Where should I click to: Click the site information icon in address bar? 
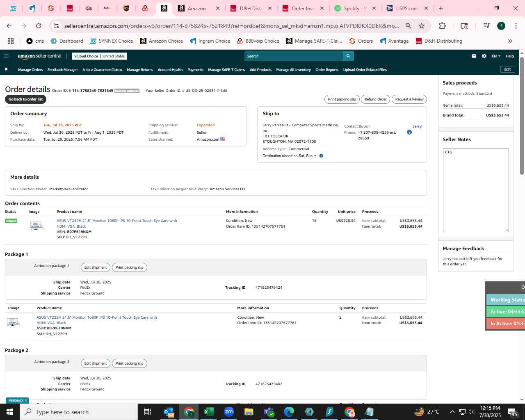point(57,26)
